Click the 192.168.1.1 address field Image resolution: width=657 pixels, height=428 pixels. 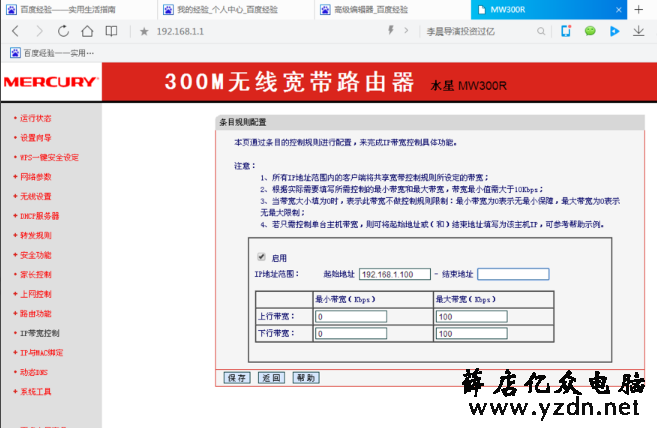coord(180,31)
